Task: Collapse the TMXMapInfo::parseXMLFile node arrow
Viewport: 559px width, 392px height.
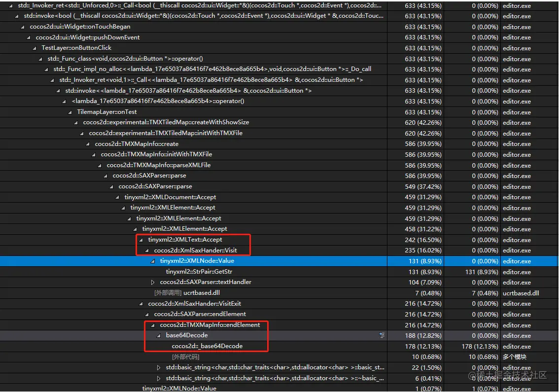Action: click(x=100, y=165)
